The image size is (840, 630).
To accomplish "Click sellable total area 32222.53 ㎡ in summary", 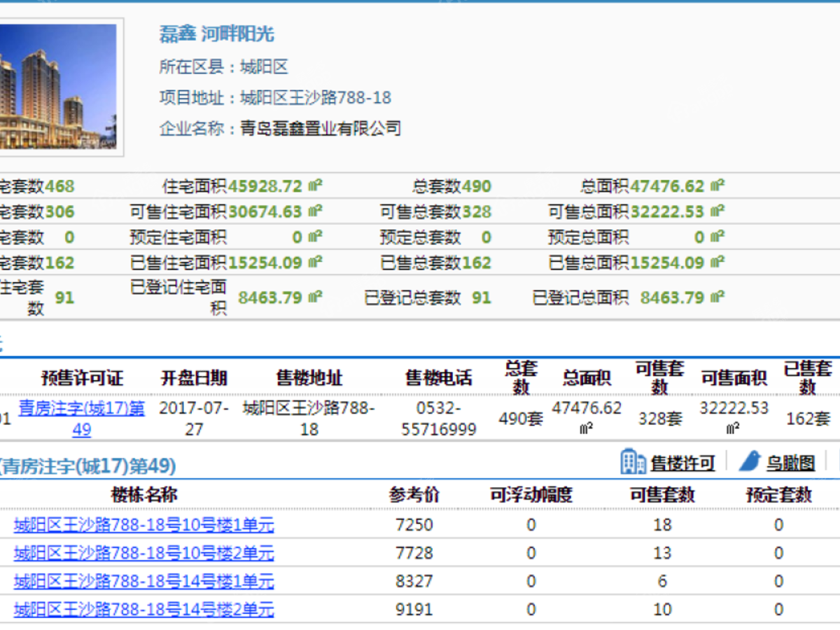I will click(x=678, y=211).
